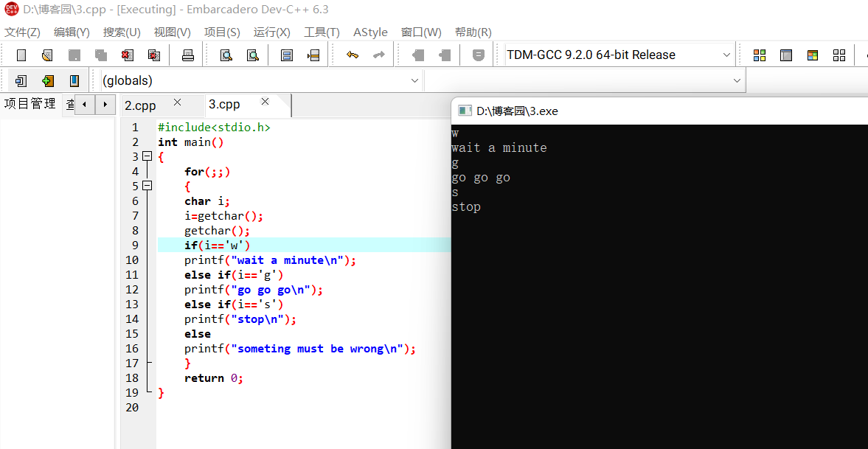This screenshot has width=868, height=449.
Task: Click the #include<stdio.h> line
Action: (214, 128)
